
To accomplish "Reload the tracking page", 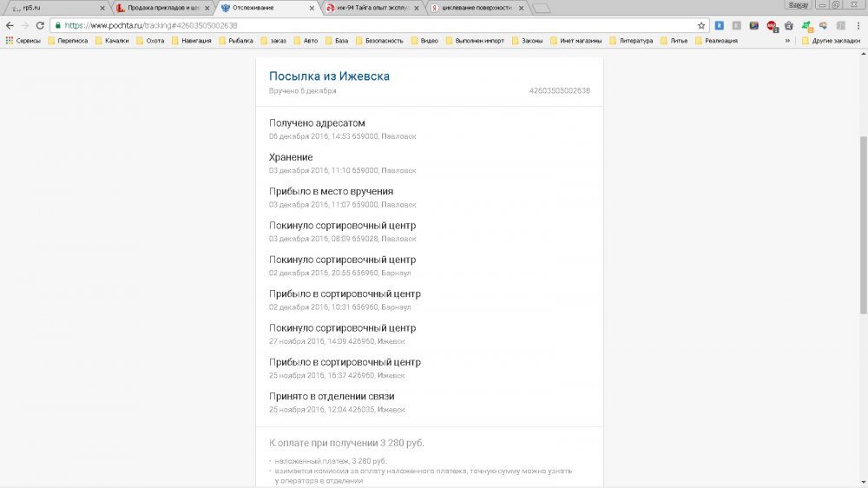I will point(40,26).
